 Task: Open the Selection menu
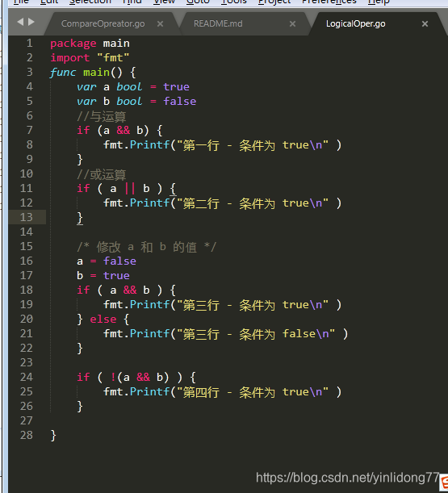pos(90,2)
